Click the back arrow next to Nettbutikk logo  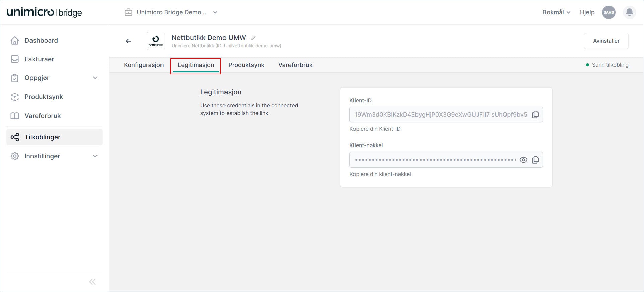point(128,41)
